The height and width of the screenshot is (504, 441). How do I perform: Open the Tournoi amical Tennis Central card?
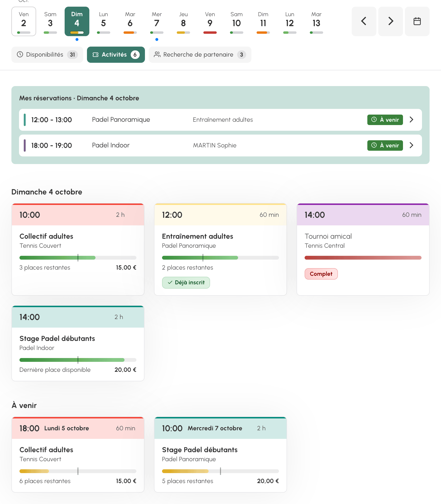pos(363,249)
